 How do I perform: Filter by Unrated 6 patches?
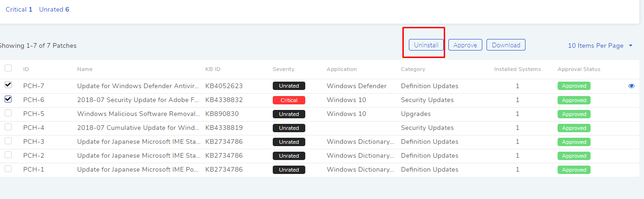pyautogui.click(x=54, y=9)
